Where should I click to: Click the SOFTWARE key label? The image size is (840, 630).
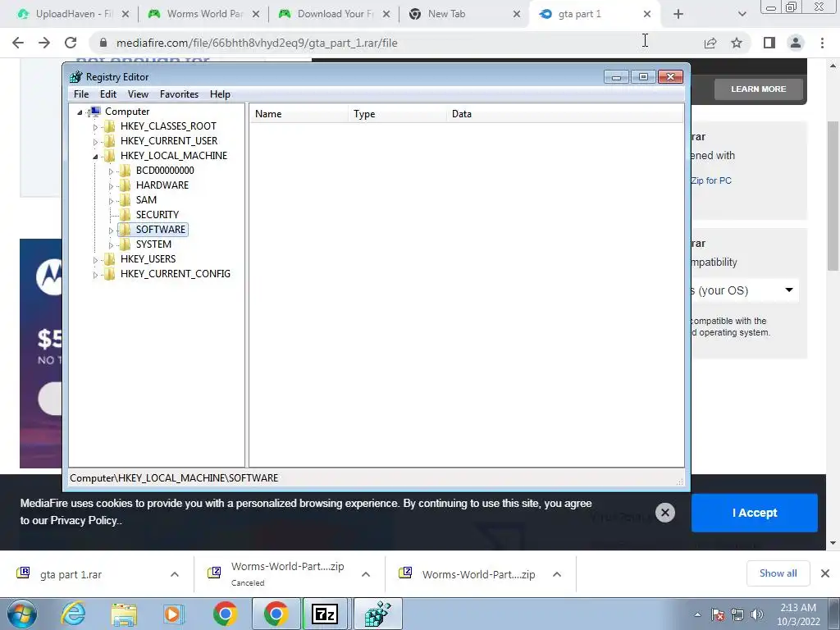click(x=160, y=230)
